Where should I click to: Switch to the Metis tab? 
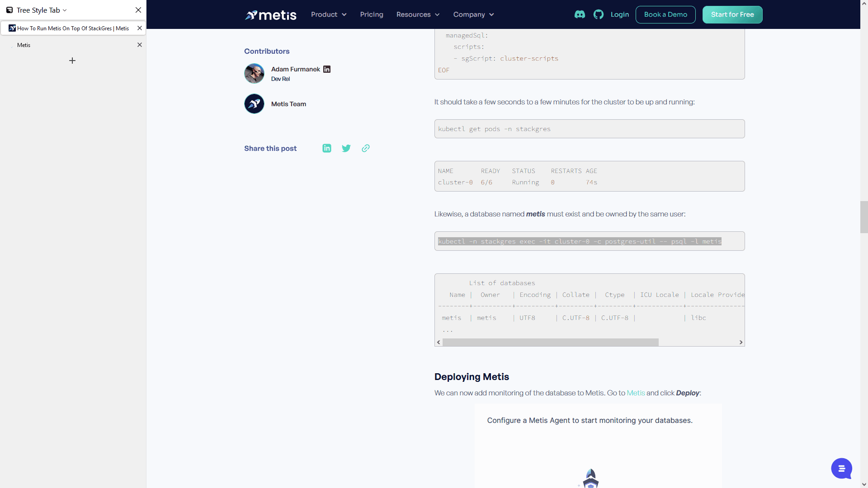(x=73, y=45)
